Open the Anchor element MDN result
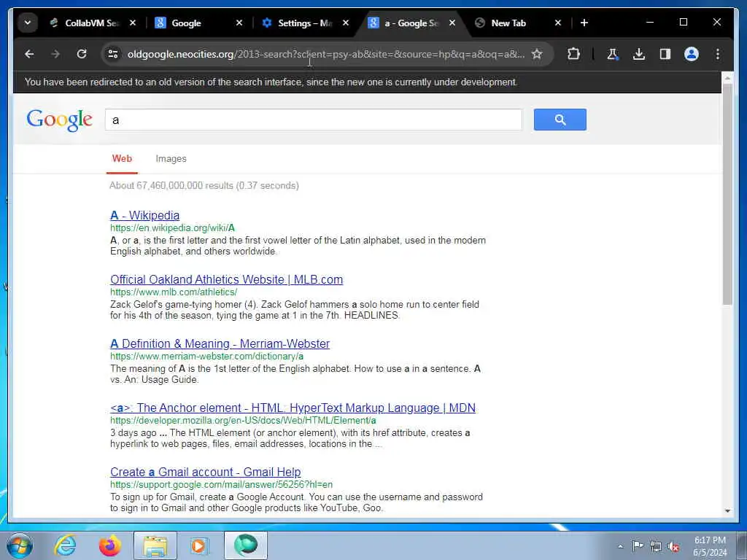 click(293, 408)
